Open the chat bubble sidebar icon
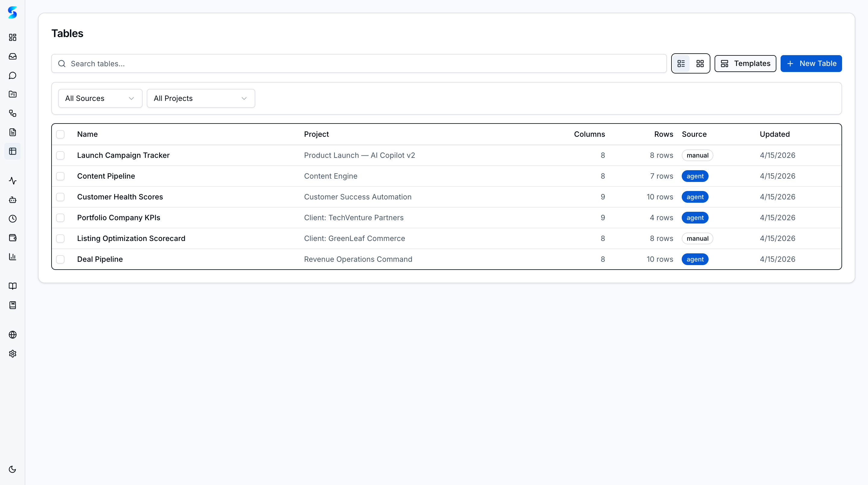Viewport: 868px width, 485px height. tap(12, 75)
